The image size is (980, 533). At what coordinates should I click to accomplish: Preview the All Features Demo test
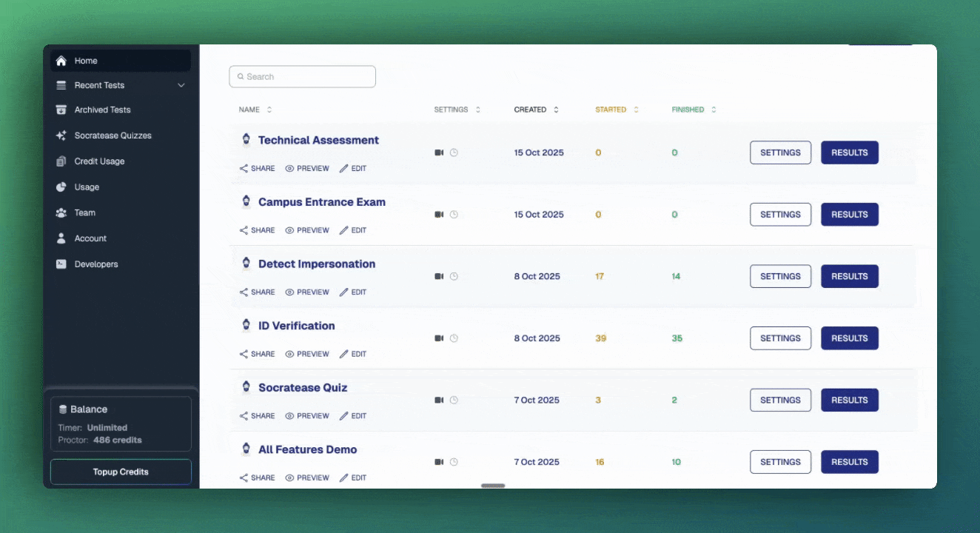pyautogui.click(x=307, y=477)
